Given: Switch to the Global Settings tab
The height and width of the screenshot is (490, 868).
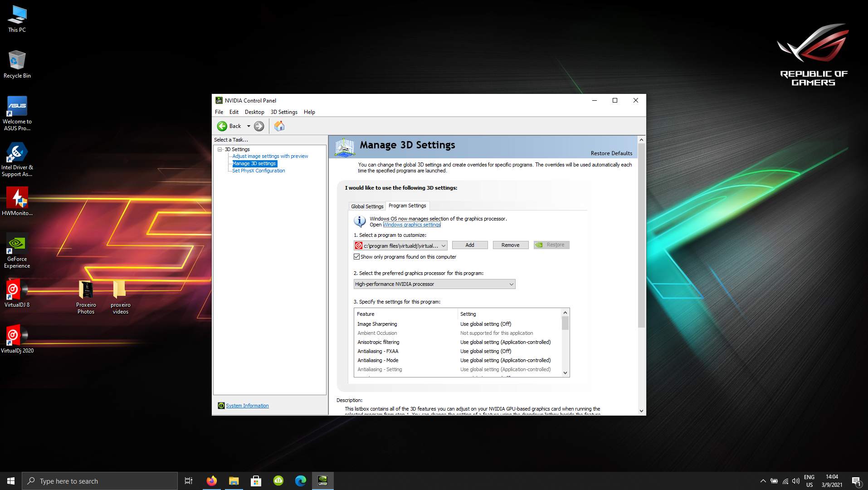Looking at the screenshot, I should pyautogui.click(x=367, y=206).
